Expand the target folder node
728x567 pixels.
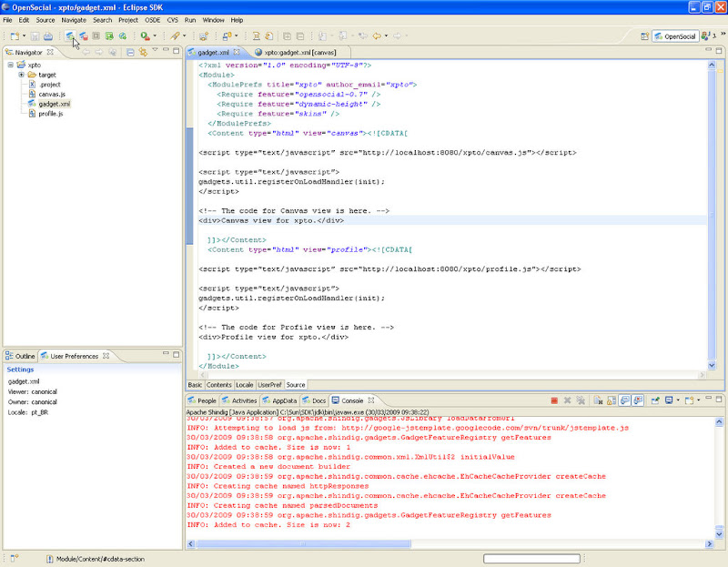(21, 75)
